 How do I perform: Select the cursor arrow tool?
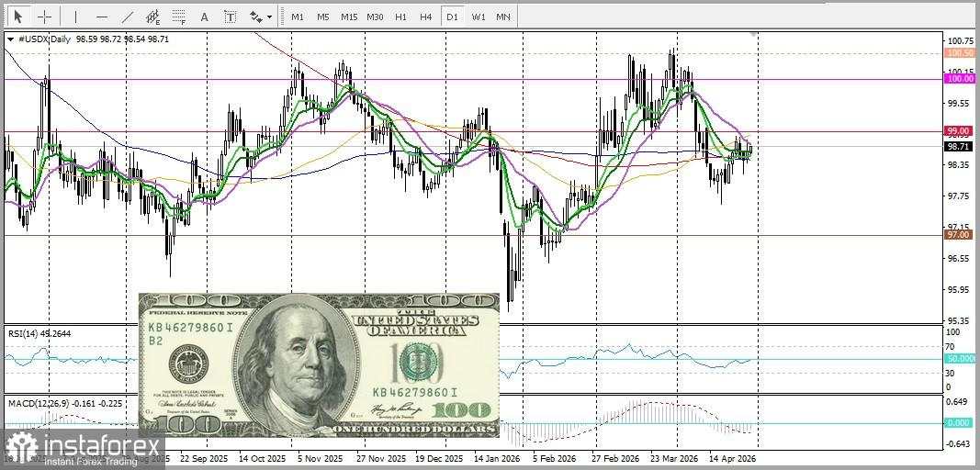click(18, 17)
